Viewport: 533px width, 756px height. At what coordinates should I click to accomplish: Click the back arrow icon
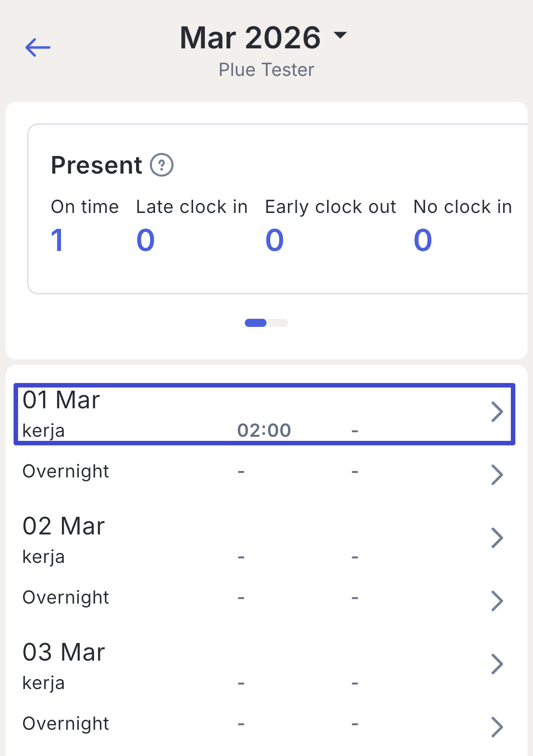click(38, 47)
